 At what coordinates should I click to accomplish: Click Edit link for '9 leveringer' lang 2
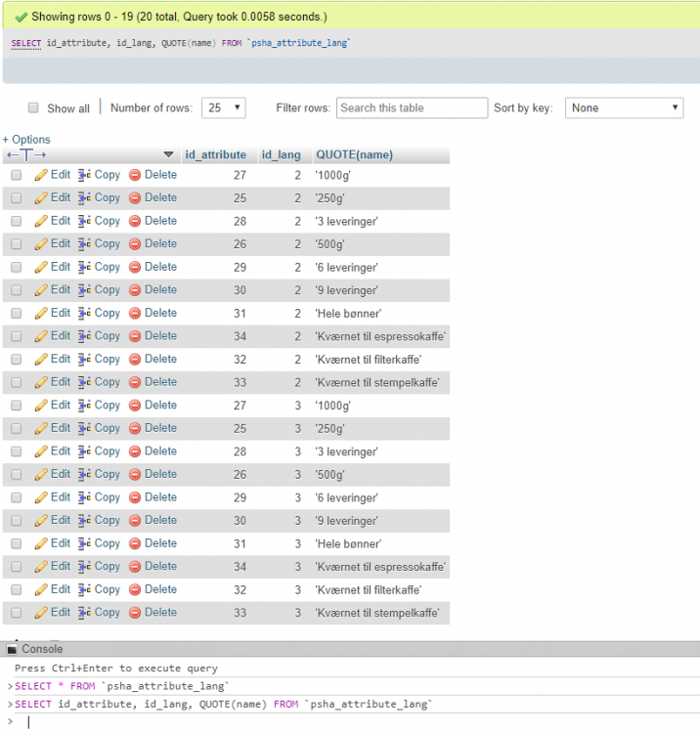pyautogui.click(x=61, y=290)
